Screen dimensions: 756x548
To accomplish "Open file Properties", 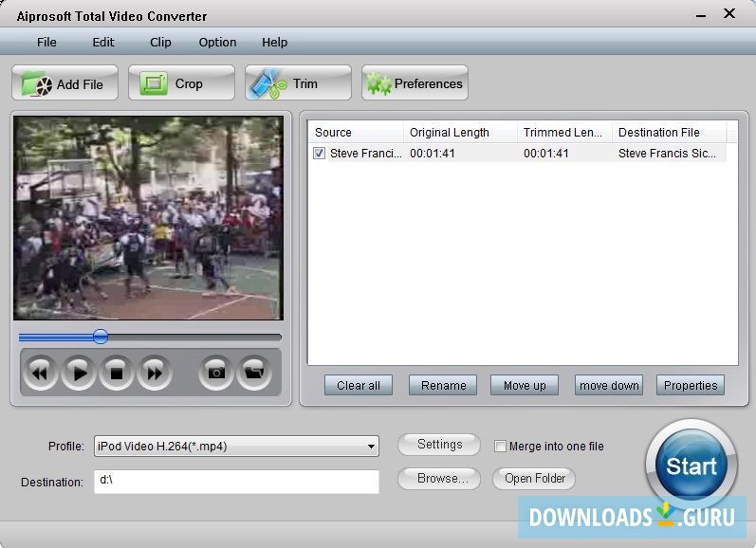I will (x=691, y=386).
